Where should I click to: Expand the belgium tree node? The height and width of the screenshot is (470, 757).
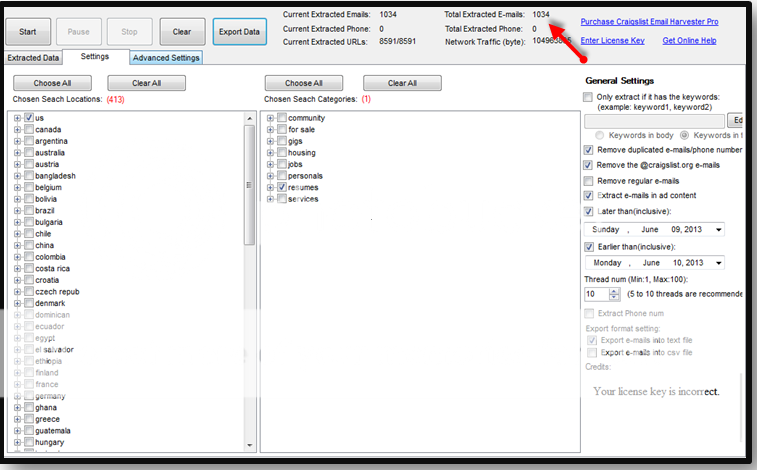pyautogui.click(x=17, y=187)
